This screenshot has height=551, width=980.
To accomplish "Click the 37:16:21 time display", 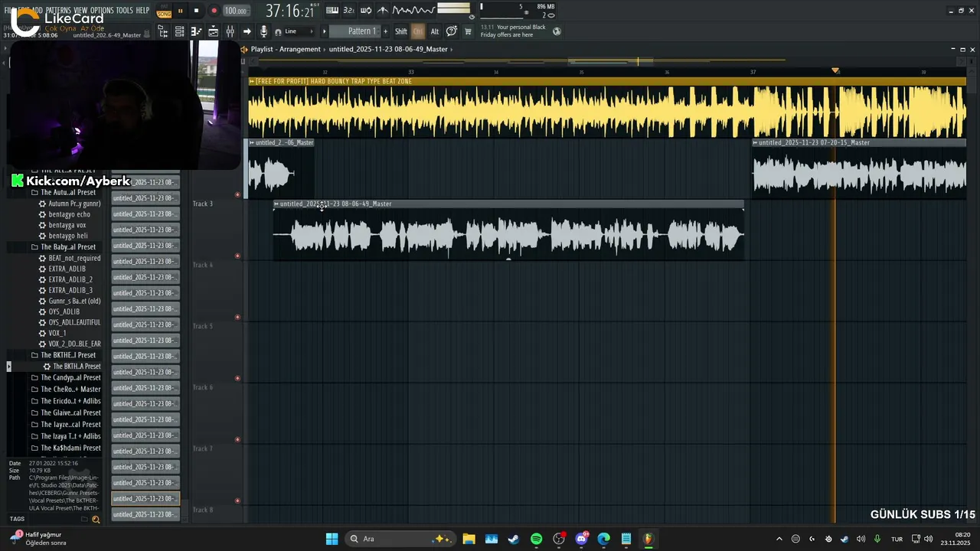I will click(x=290, y=11).
